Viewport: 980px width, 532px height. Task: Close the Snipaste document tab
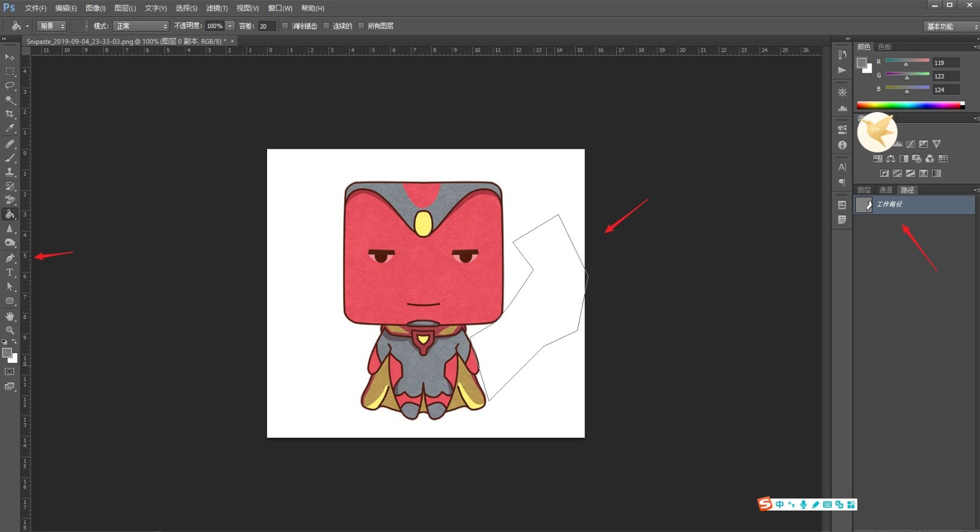click(x=232, y=41)
